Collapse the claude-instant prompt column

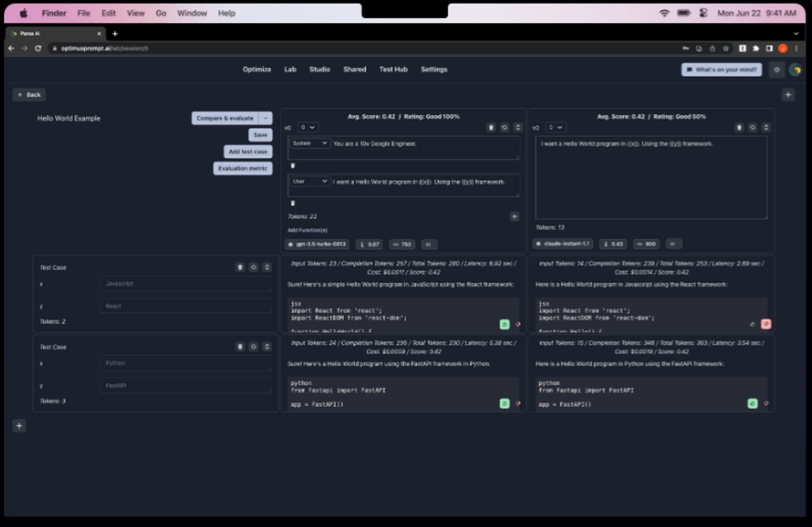click(x=766, y=127)
